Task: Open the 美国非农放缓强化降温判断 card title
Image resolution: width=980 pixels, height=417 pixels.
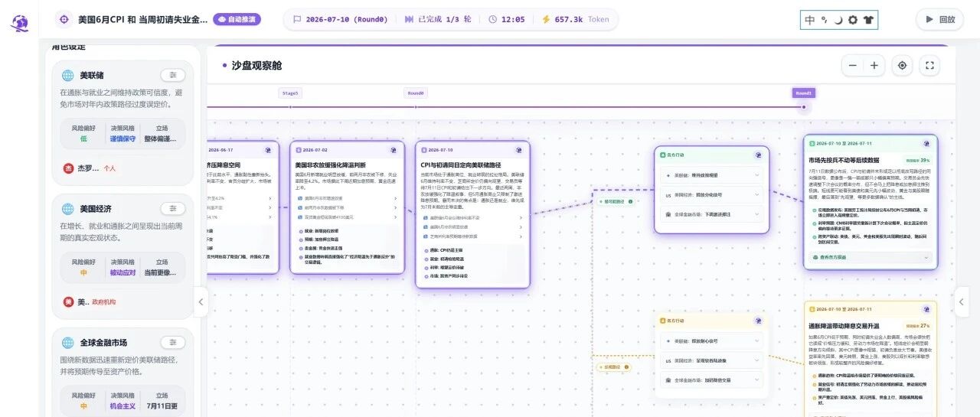Action: tap(330, 165)
